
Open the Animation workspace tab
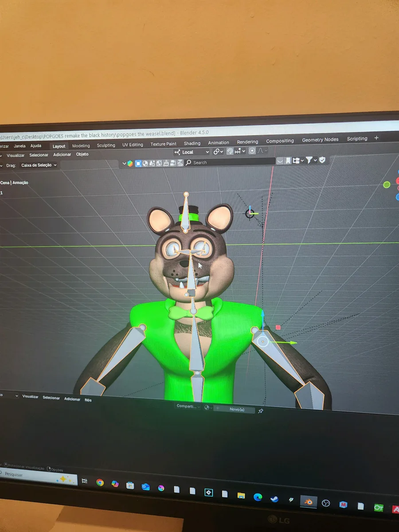click(x=219, y=143)
